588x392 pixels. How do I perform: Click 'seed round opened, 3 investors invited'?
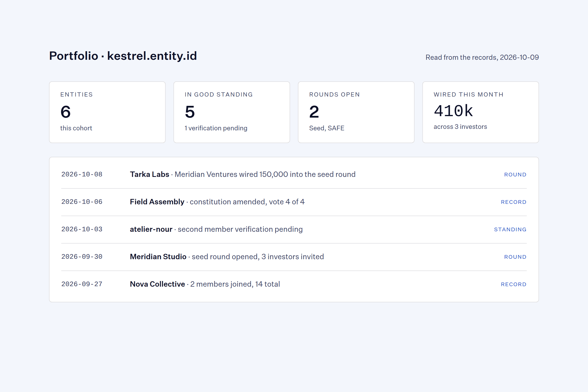pyautogui.click(x=258, y=257)
